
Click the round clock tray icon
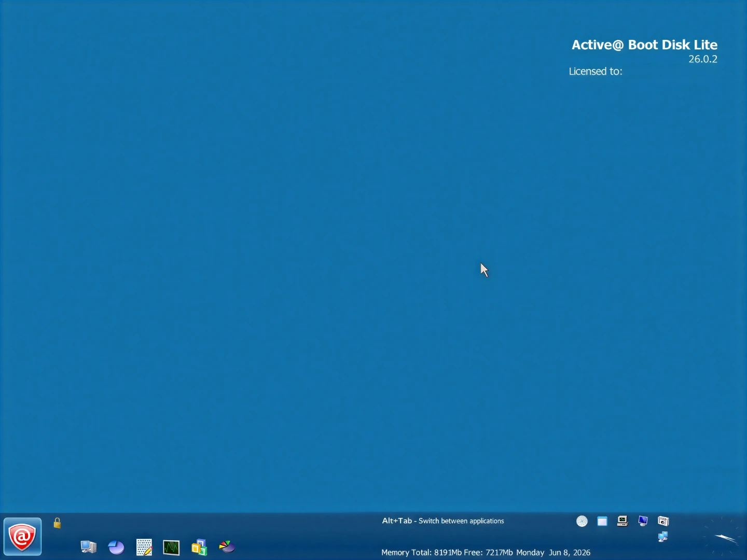(x=582, y=521)
